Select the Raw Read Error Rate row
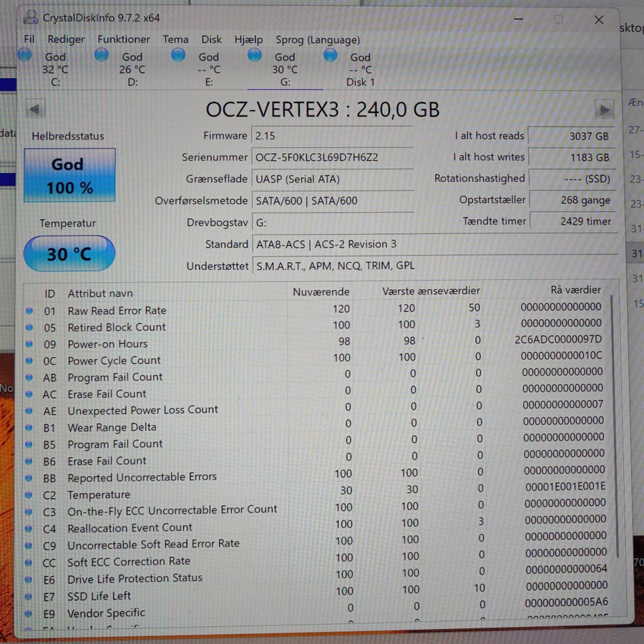The width and height of the screenshot is (644, 644). coord(315,309)
